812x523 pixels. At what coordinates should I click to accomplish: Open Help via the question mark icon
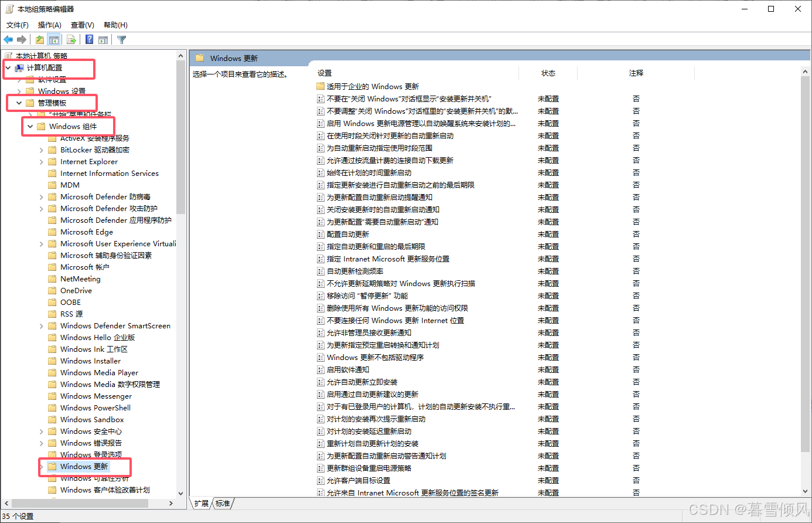click(89, 40)
